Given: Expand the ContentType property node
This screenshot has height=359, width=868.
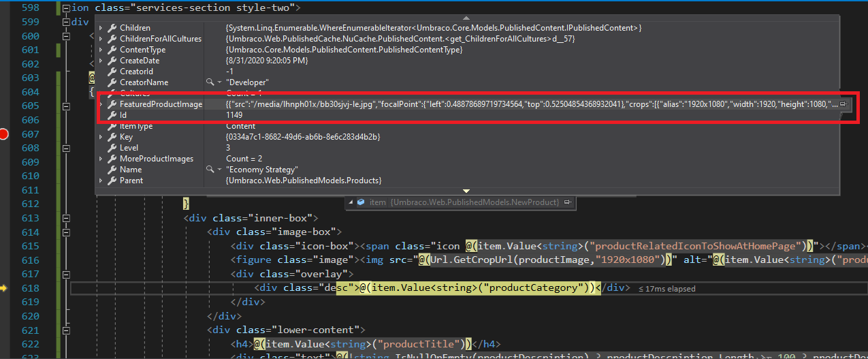Looking at the screenshot, I should 101,50.
